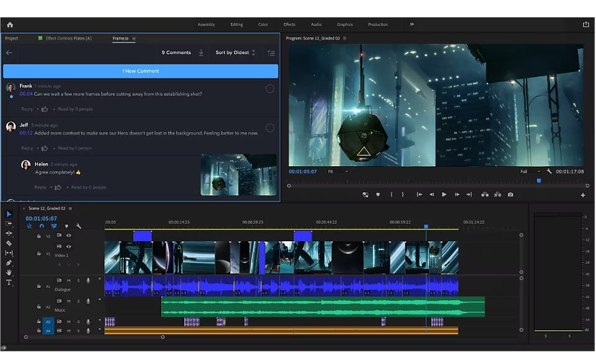Open the Editing workspace
The image size is (596, 364).
pos(237,24)
